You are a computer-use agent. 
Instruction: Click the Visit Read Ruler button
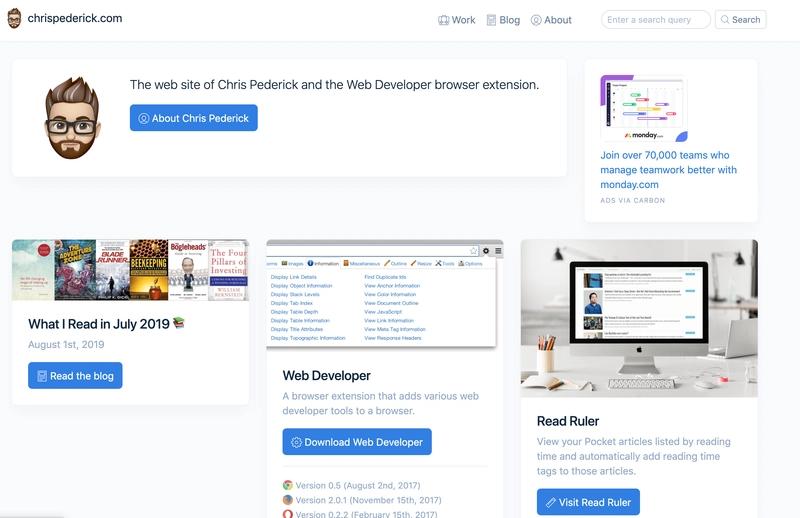588,502
